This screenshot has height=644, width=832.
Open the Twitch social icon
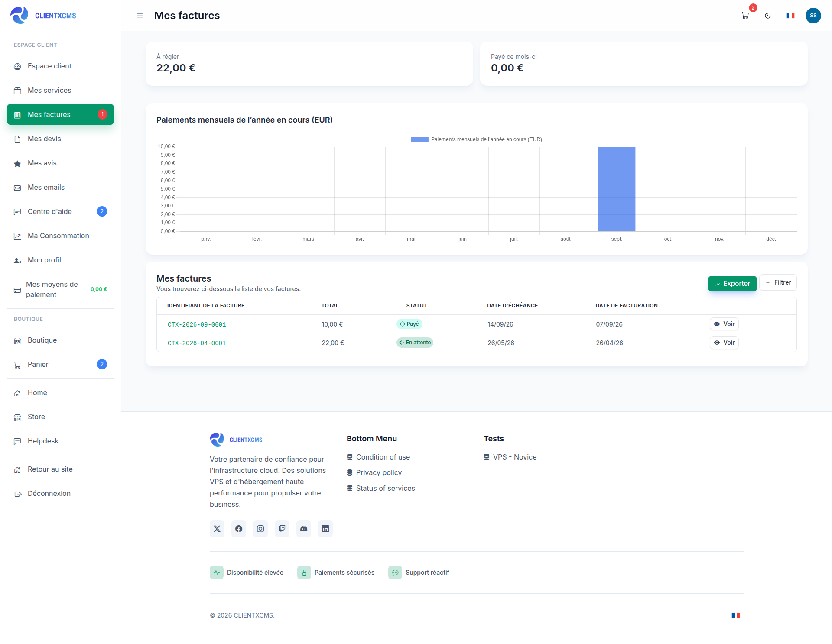click(x=282, y=529)
